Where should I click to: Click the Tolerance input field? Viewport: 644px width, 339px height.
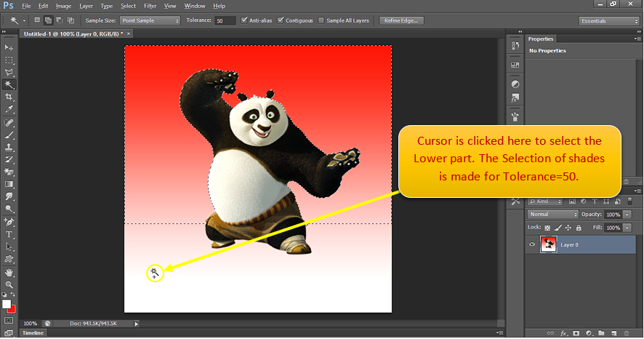click(225, 20)
